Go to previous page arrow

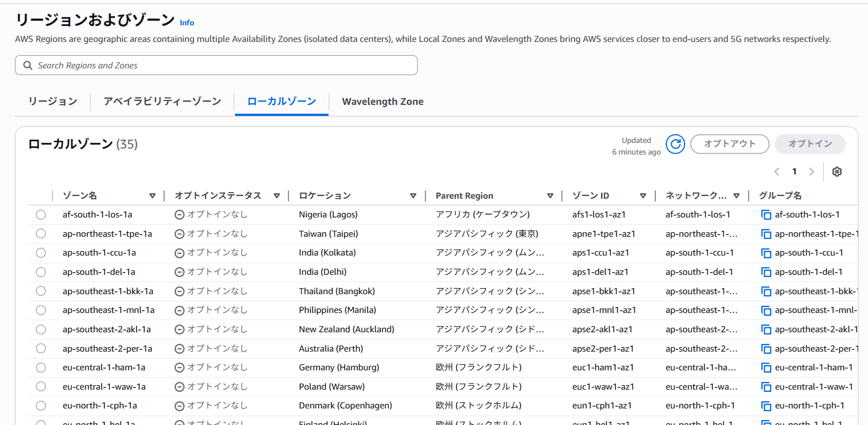(777, 172)
